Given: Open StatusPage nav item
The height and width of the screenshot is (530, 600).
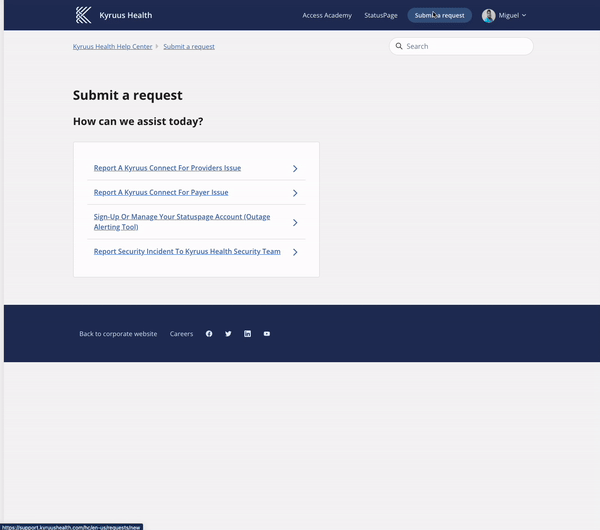Looking at the screenshot, I should [x=381, y=15].
